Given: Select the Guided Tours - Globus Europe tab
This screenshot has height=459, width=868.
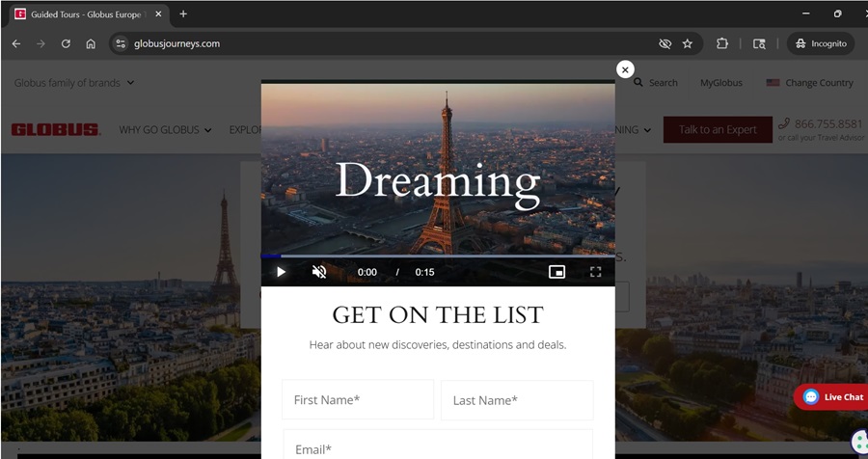Looking at the screenshot, I should pos(89,14).
